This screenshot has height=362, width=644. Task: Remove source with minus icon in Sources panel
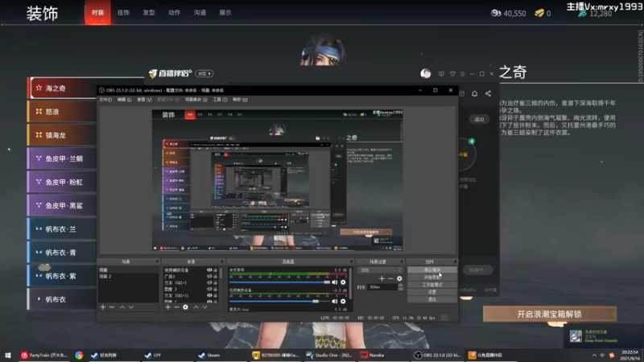pos(176,307)
